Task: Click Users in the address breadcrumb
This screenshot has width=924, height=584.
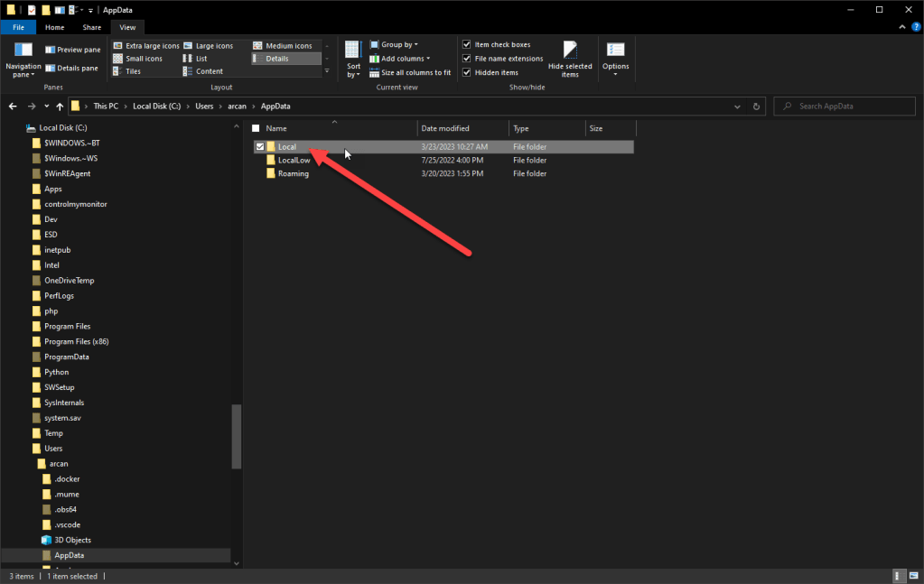Action: [x=204, y=107]
